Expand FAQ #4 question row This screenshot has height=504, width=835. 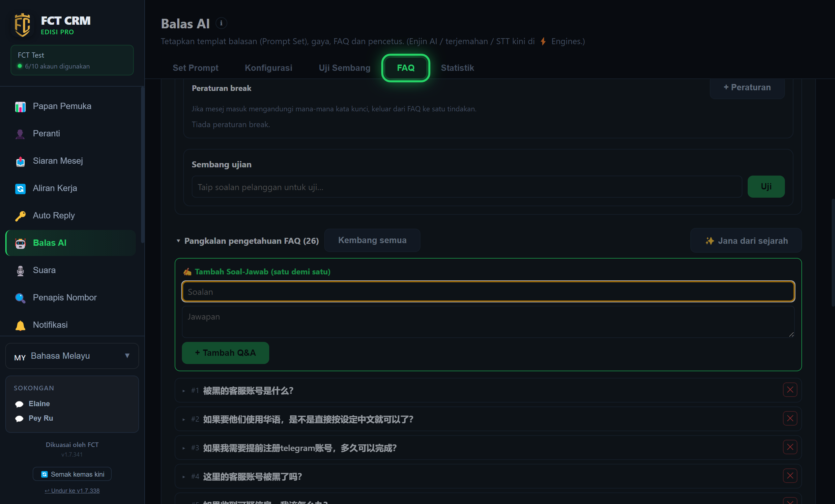(488, 476)
